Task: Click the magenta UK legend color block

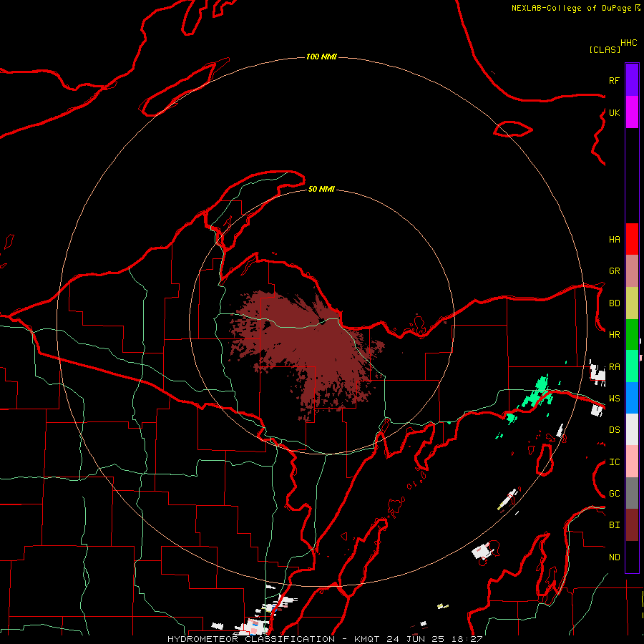Action: coord(632,112)
